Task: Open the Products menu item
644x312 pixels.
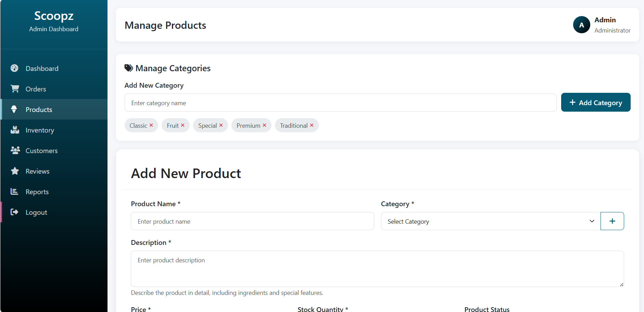Action: tap(39, 110)
